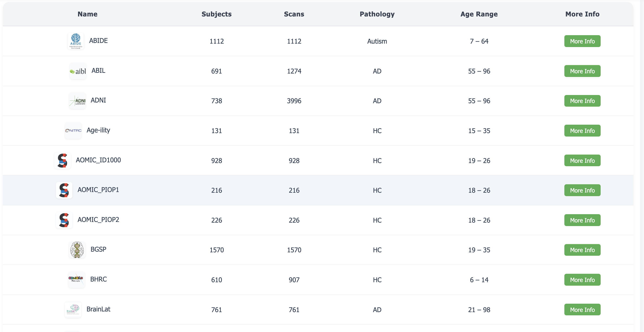This screenshot has width=644, height=332.
Task: Open More Info for BrainLat
Action: [x=582, y=309]
